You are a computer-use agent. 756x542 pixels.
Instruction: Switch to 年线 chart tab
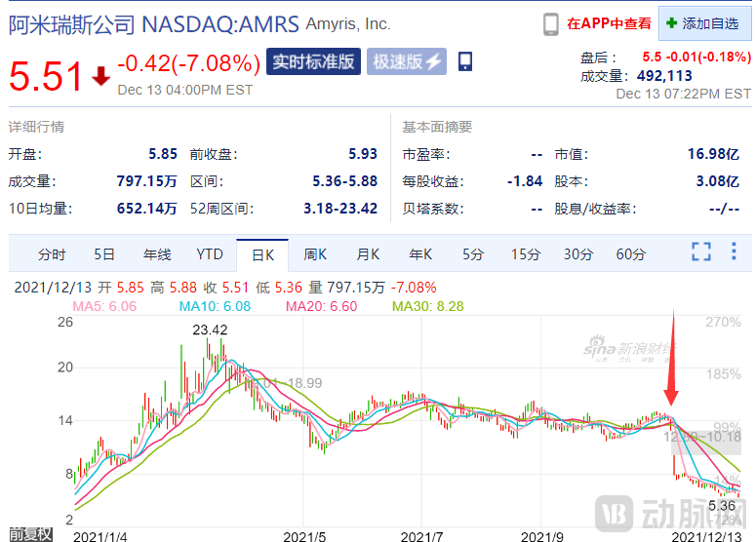point(157,254)
